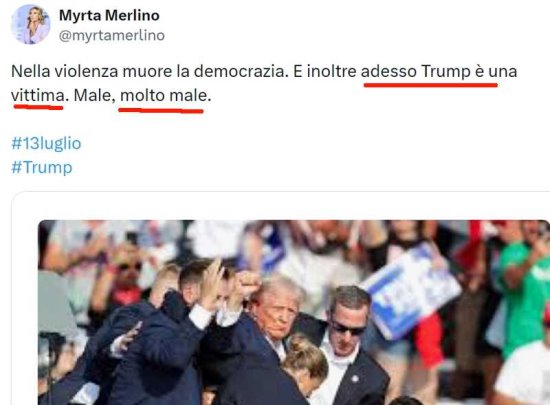Image resolution: width=550 pixels, height=405 pixels.
Task: Click the raised fist in the photo
Action: tap(248, 282)
